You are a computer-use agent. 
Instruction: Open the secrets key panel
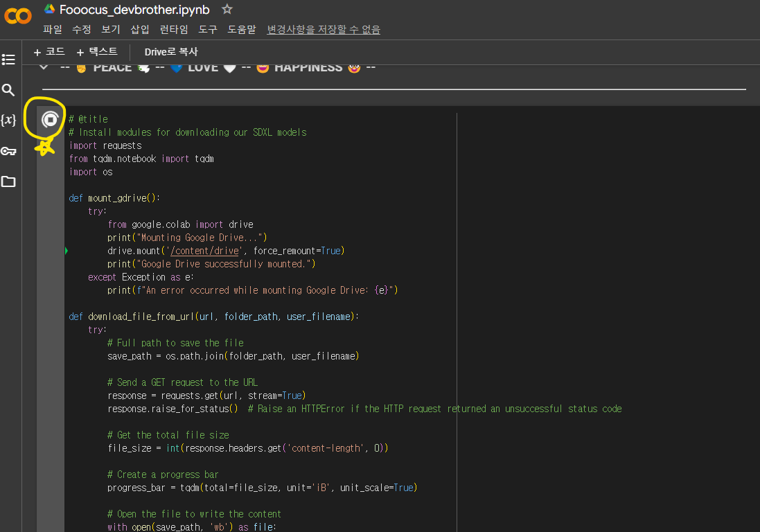pos(8,151)
